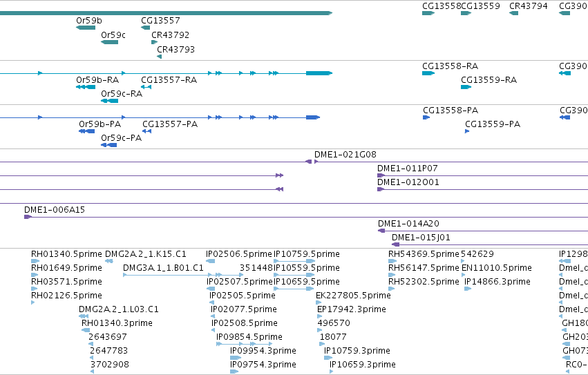This screenshot has height=375, width=588.
Task: Select the IP02507.5prime EST
Action: click(x=211, y=289)
